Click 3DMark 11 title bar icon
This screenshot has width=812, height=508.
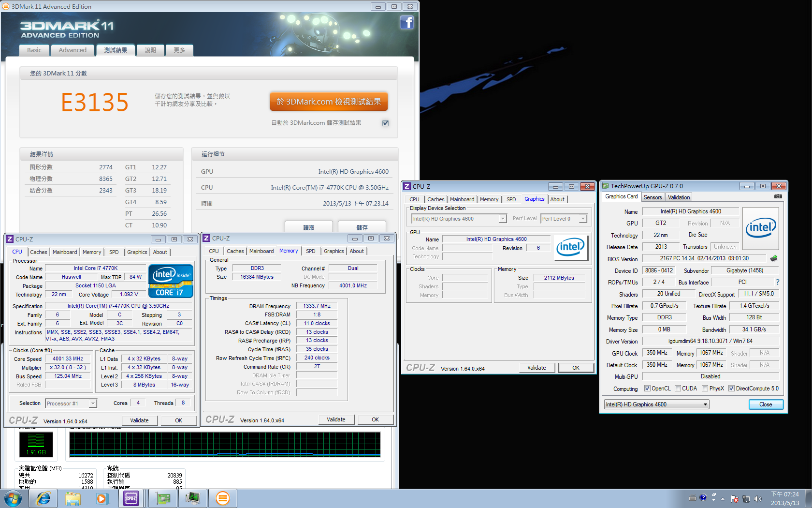[6, 6]
